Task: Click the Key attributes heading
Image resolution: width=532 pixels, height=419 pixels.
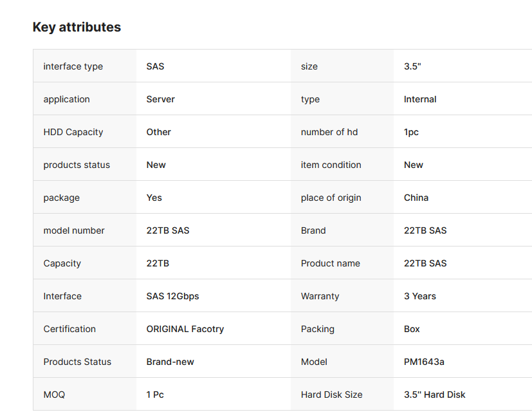Action: click(x=77, y=27)
